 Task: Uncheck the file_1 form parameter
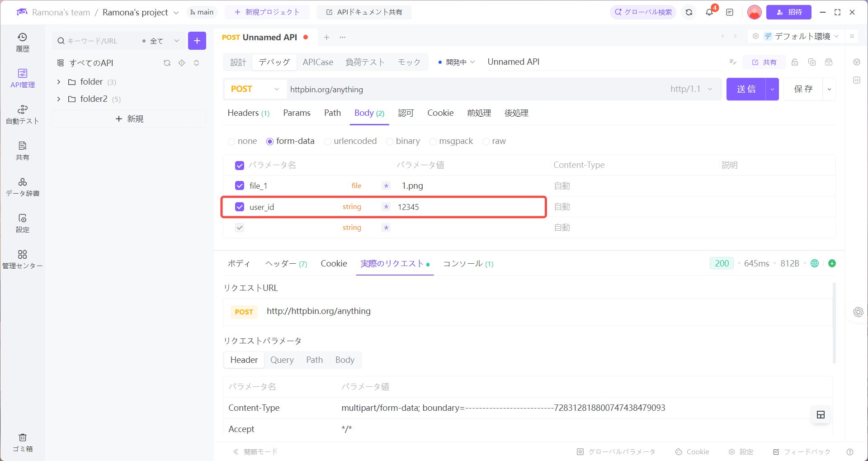point(239,185)
